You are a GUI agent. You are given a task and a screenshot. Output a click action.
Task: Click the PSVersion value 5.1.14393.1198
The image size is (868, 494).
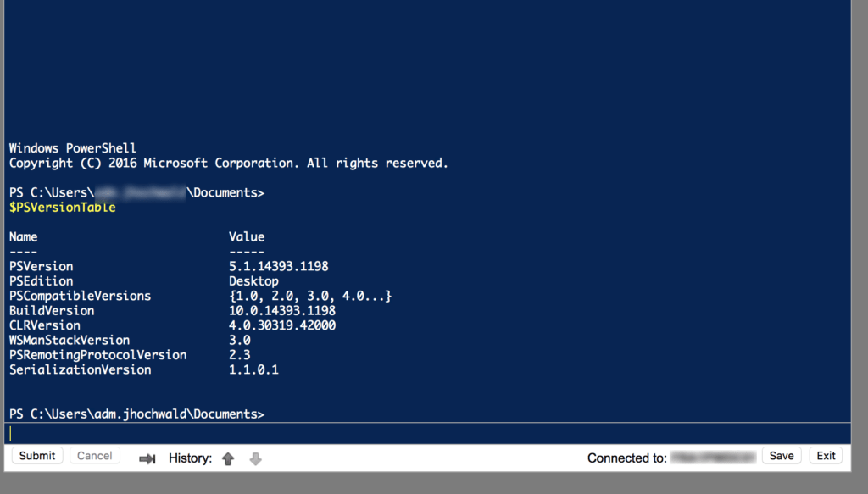tap(278, 266)
